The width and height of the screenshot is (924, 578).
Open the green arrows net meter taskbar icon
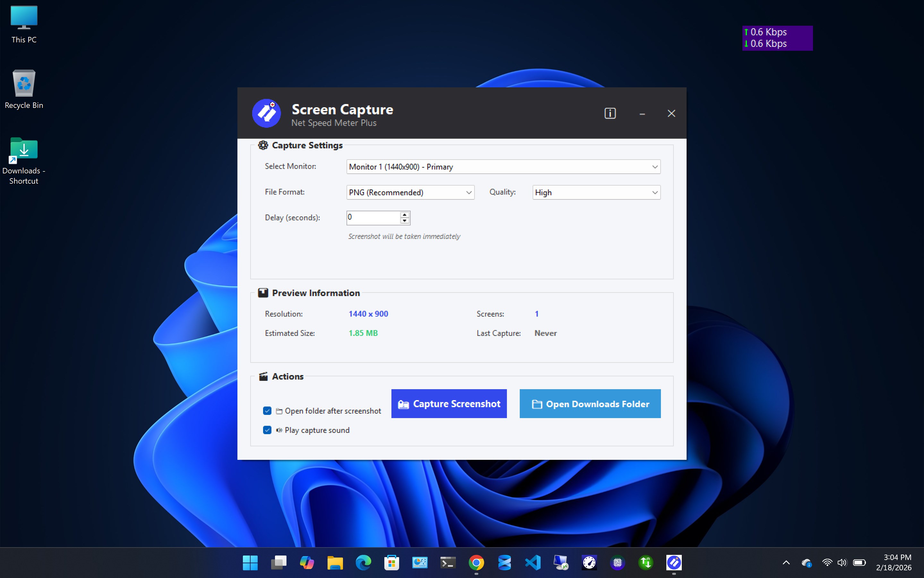646,563
